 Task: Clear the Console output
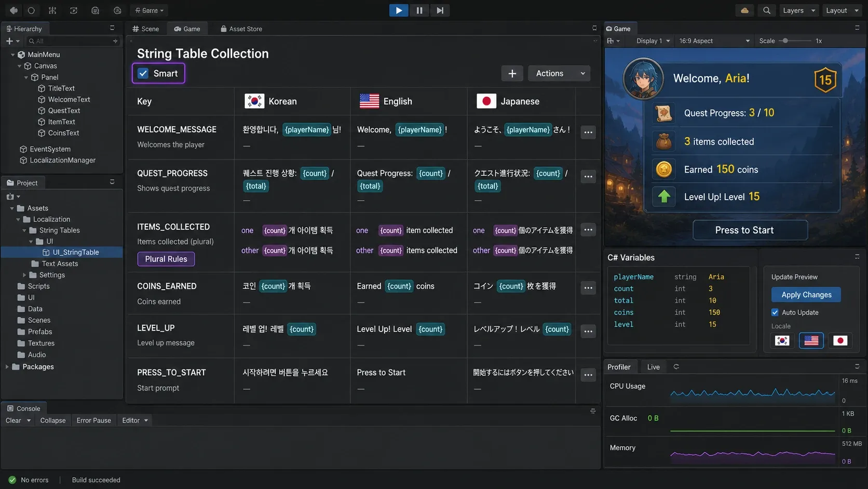tap(13, 420)
